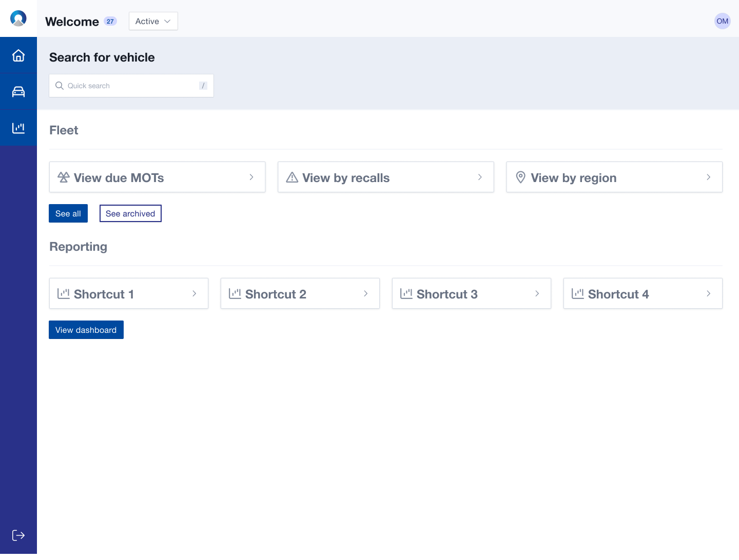Expand the Shortcut 3 card chevron
This screenshot has width=739, height=560.
click(x=537, y=293)
